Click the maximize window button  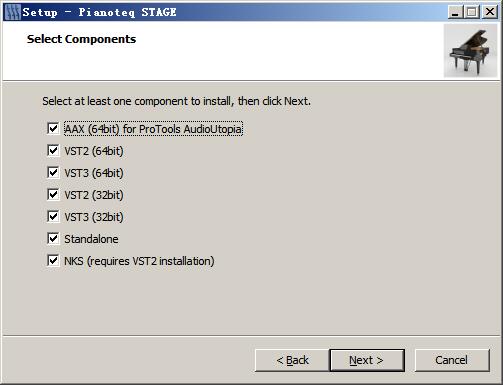471,12
